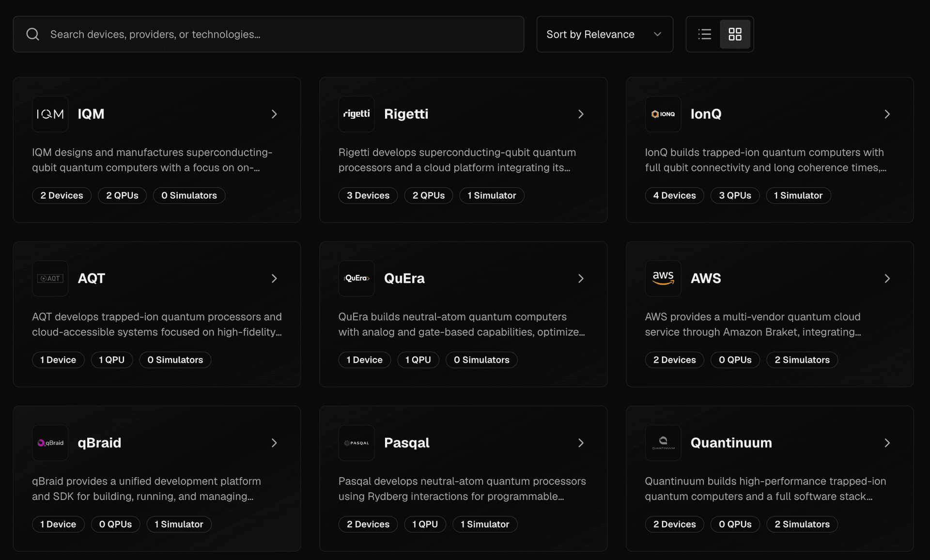Click the QuEra provider logo
This screenshot has width=930, height=560.
tap(356, 279)
